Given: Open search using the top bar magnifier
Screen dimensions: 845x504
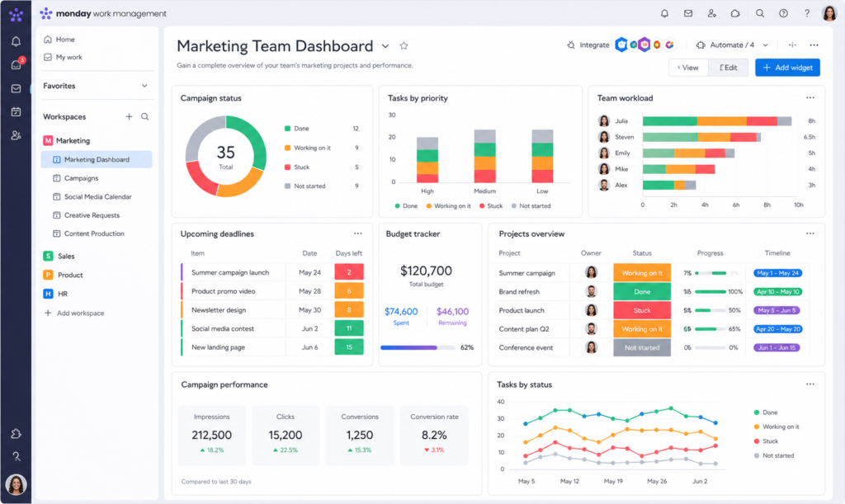Looking at the screenshot, I should 760,13.
